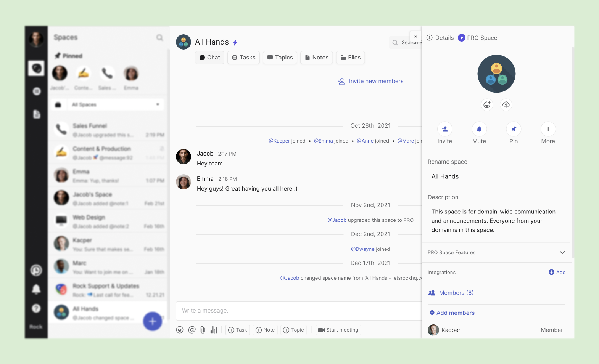Click the @ mention icon
Image resolution: width=599 pixels, height=364 pixels.
tap(192, 330)
